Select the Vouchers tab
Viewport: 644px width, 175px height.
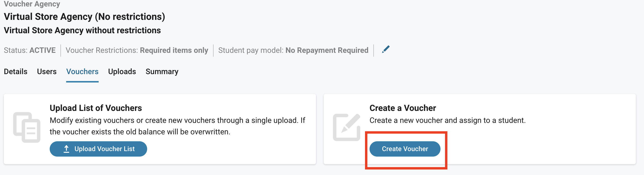(x=82, y=72)
